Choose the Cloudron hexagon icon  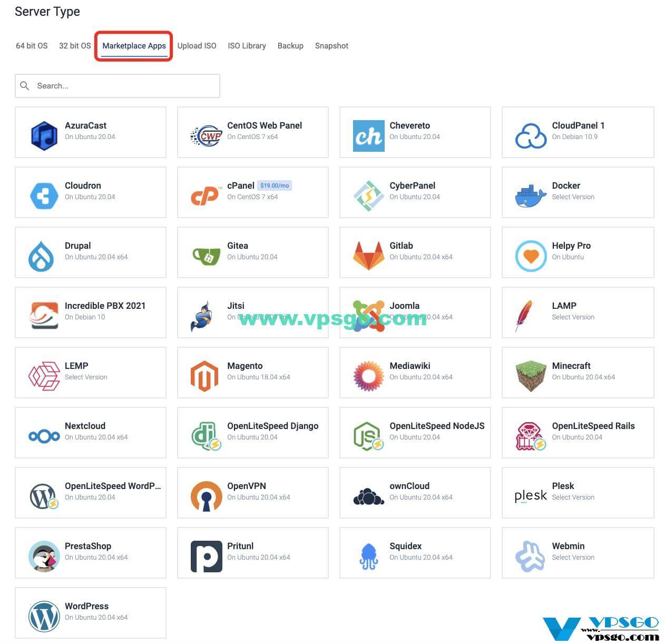click(44, 196)
